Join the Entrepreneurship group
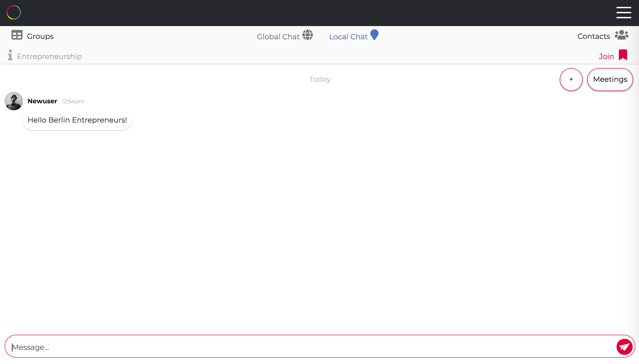 (607, 56)
